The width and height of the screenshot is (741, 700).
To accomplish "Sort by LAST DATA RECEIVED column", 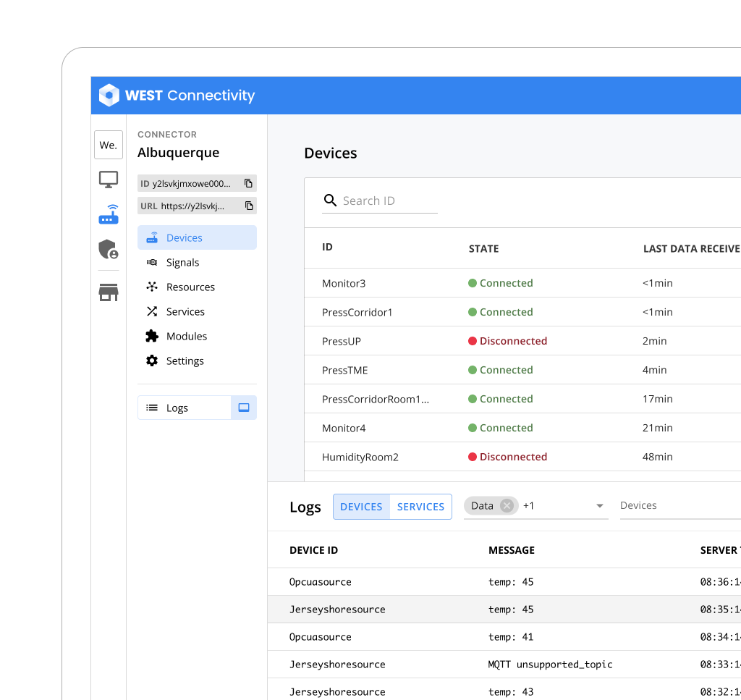I will (x=691, y=248).
